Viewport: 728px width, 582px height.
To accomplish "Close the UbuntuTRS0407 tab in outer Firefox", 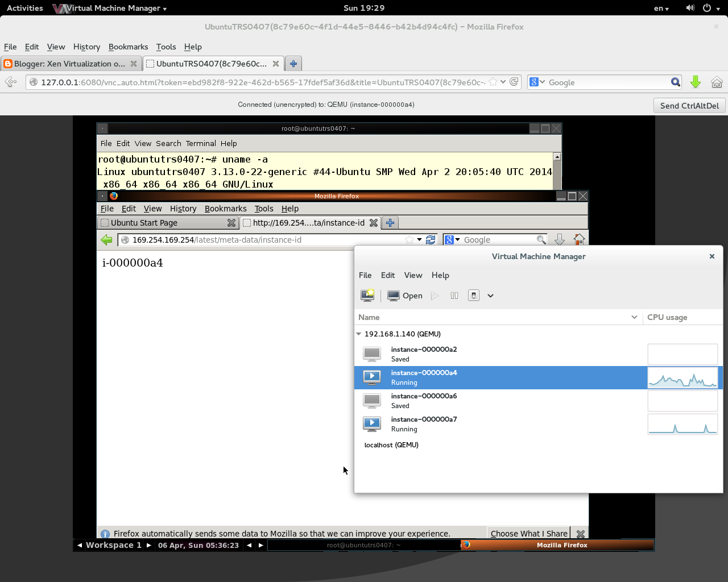I will tap(276, 64).
